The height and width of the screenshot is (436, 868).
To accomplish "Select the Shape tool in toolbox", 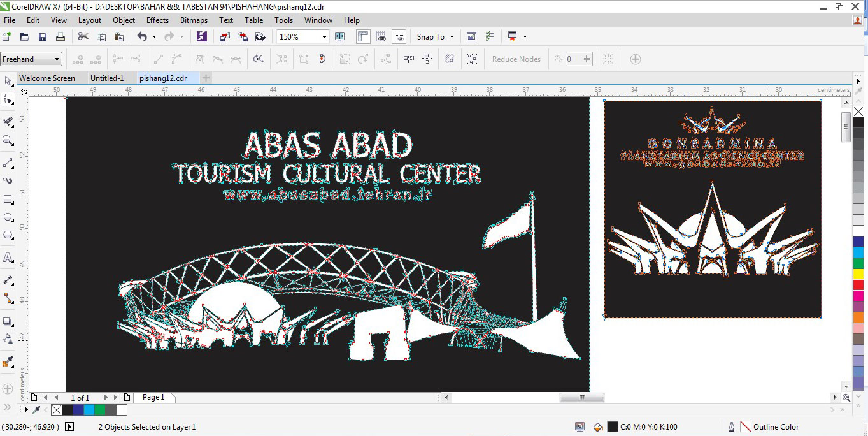I will click(8, 99).
